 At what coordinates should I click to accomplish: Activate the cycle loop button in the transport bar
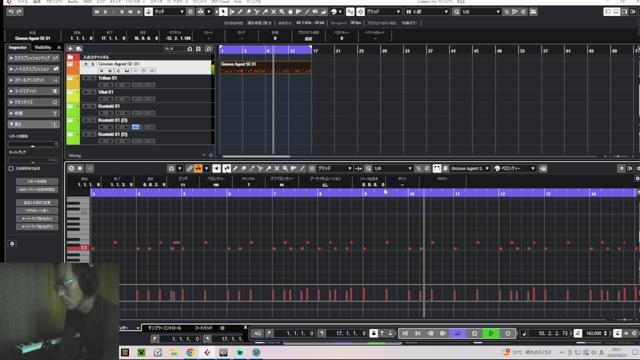458,333
